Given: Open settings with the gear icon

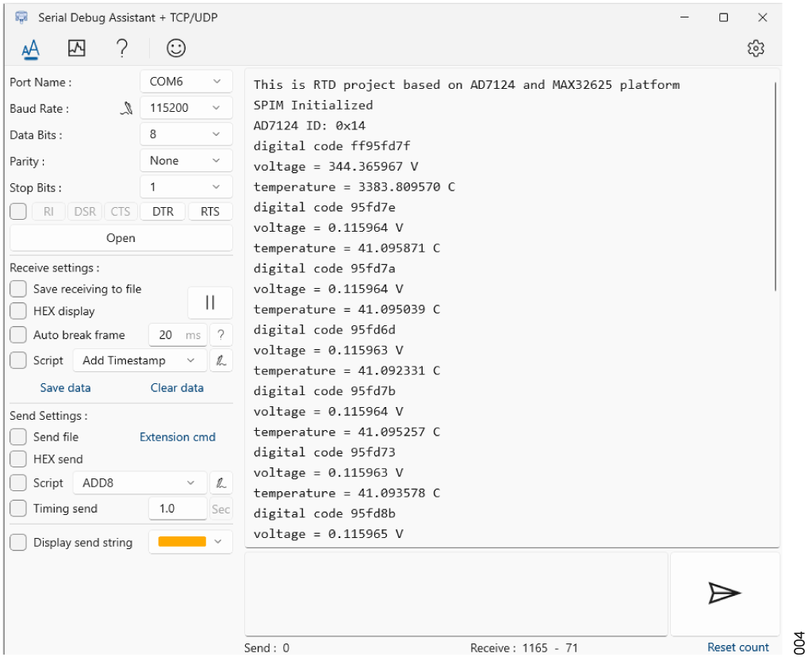Looking at the screenshot, I should (756, 48).
